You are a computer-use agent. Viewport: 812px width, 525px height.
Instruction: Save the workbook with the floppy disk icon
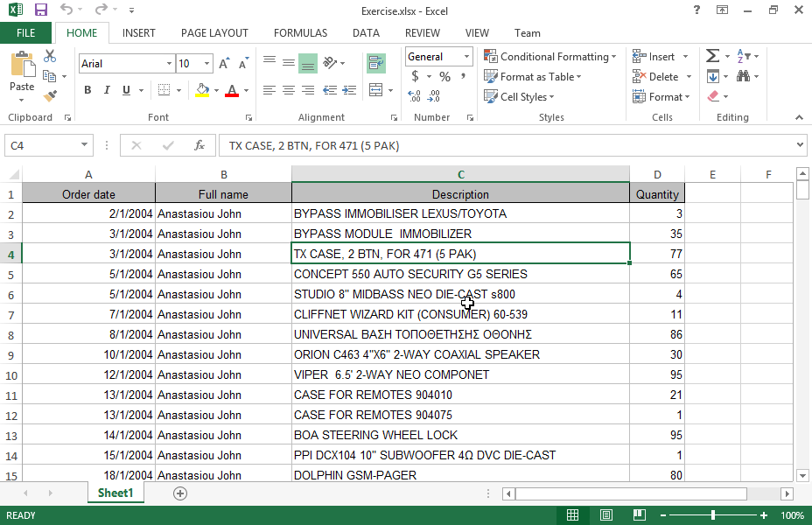[x=40, y=10]
